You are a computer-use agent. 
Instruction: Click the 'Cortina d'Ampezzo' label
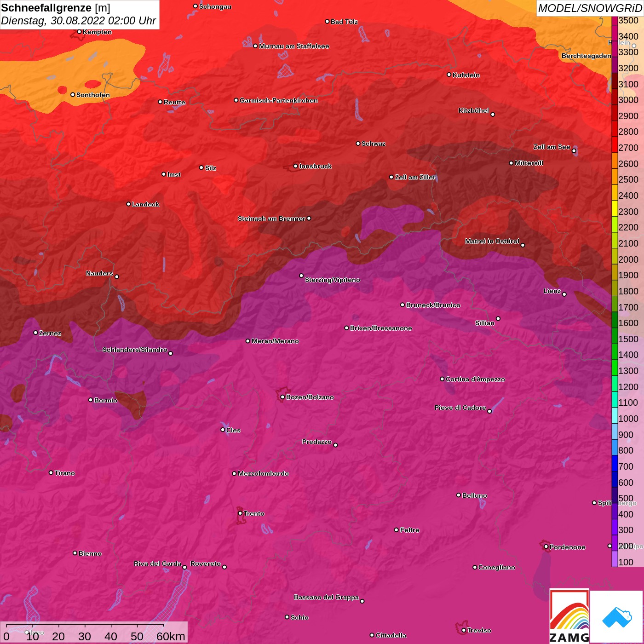(x=475, y=379)
